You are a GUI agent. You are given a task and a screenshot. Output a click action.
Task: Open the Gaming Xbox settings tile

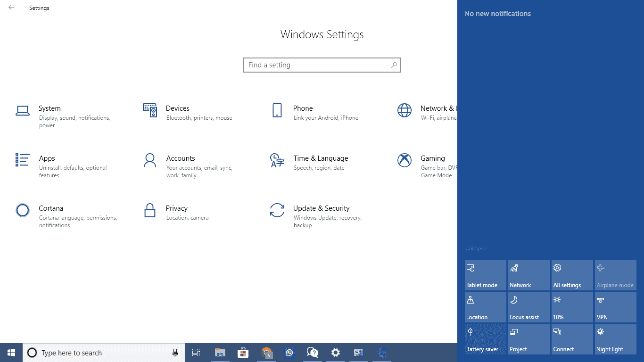427,166
